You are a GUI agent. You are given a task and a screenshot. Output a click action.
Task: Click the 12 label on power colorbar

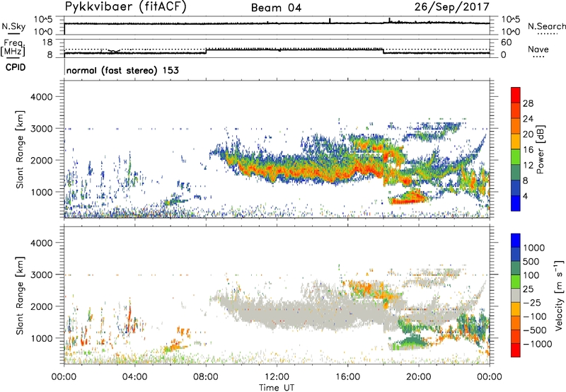pyautogui.click(x=528, y=166)
